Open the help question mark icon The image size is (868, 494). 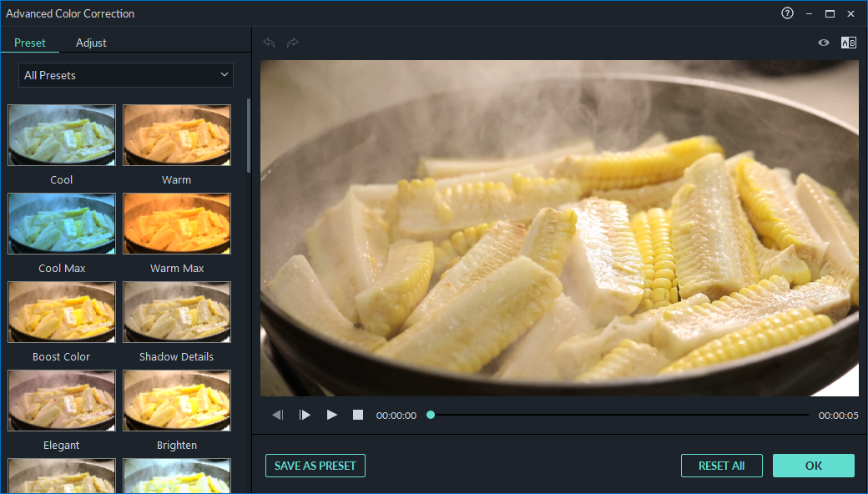[787, 13]
